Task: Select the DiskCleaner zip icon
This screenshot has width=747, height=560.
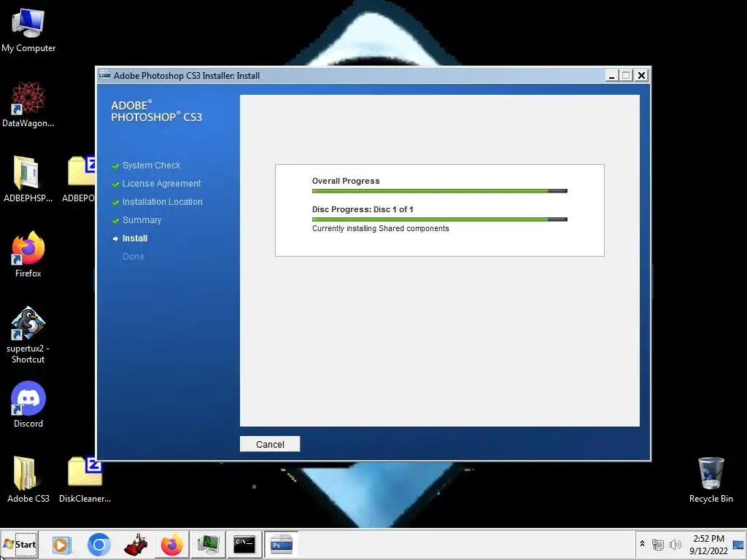Action: point(85,480)
